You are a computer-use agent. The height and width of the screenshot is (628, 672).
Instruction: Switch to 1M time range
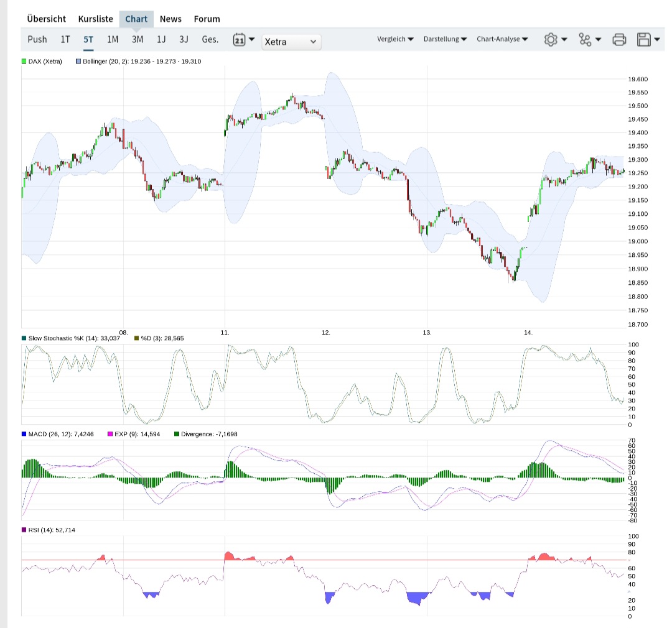[113, 39]
